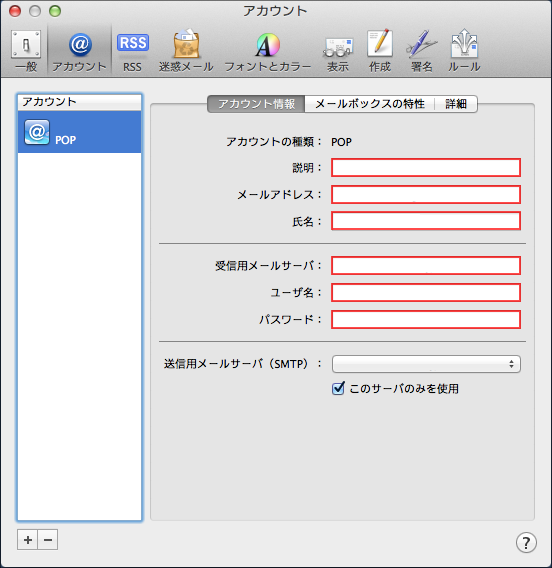Switch to メールボックスの特性 tab
Image resolution: width=552 pixels, height=568 pixels.
click(x=370, y=104)
